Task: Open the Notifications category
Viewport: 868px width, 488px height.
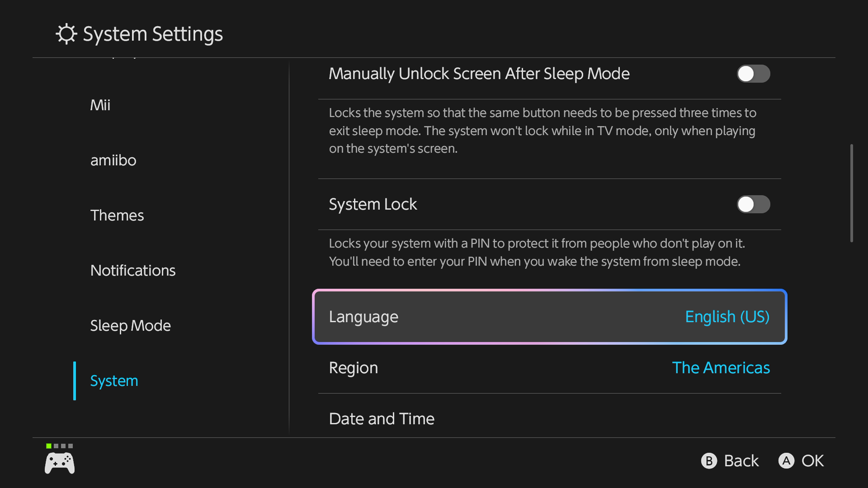Action: (x=133, y=271)
